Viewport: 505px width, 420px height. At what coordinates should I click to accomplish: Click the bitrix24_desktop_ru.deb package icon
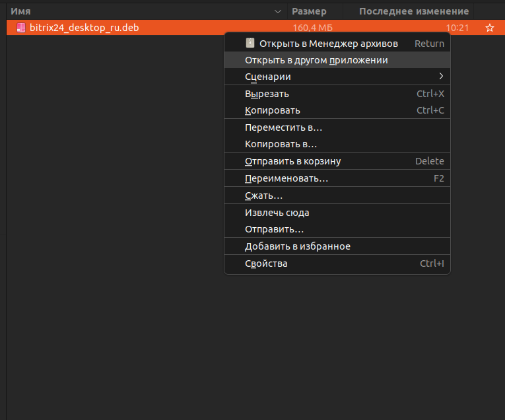pos(21,28)
